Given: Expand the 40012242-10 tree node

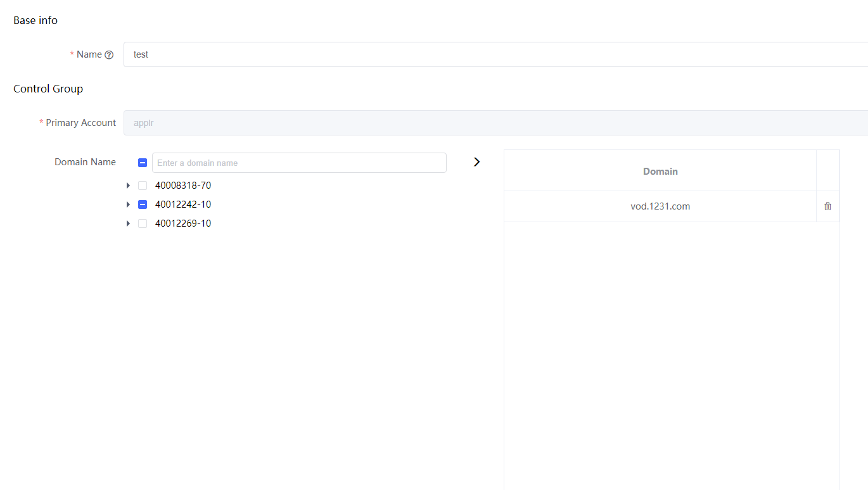Looking at the screenshot, I should click(128, 204).
